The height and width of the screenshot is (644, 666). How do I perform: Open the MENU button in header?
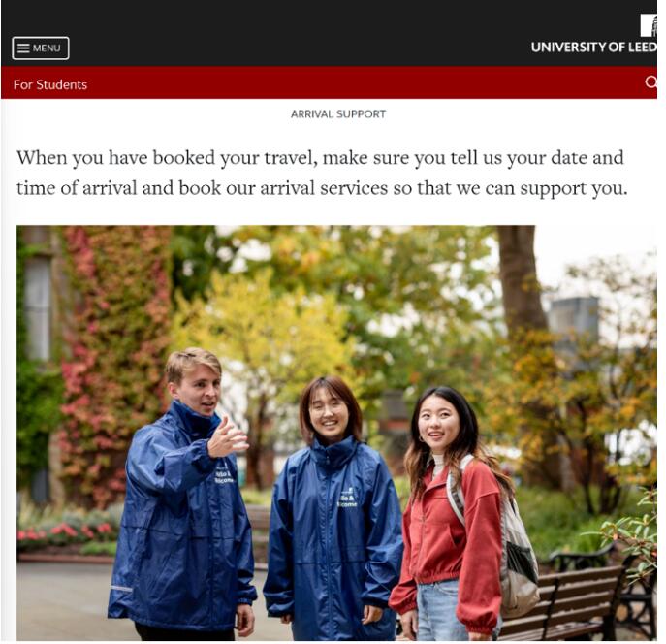point(41,48)
